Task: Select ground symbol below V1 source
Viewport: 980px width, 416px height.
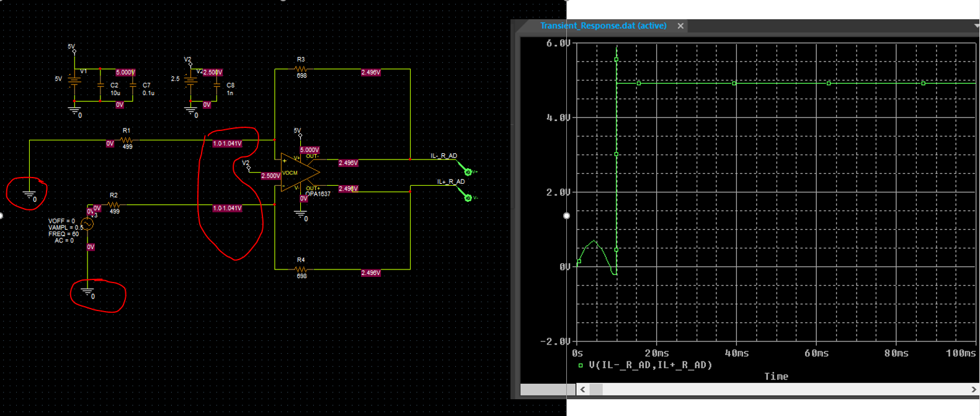Action: [x=74, y=111]
